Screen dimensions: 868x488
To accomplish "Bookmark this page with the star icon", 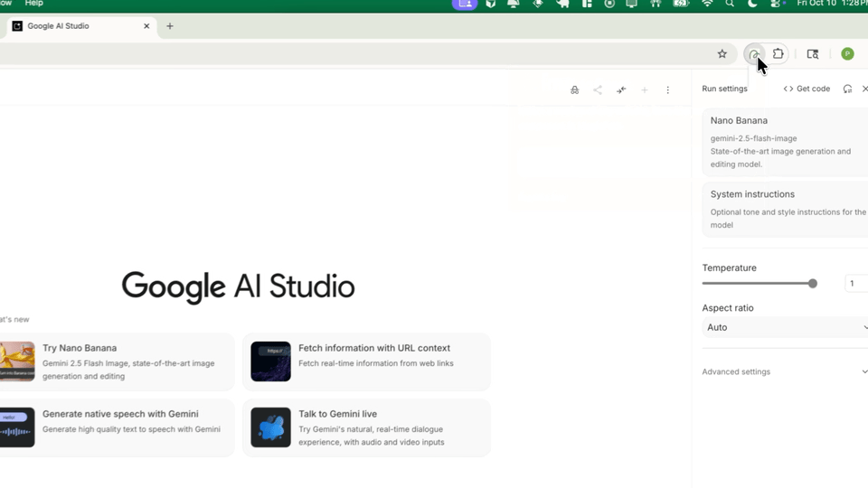I will (x=722, y=54).
